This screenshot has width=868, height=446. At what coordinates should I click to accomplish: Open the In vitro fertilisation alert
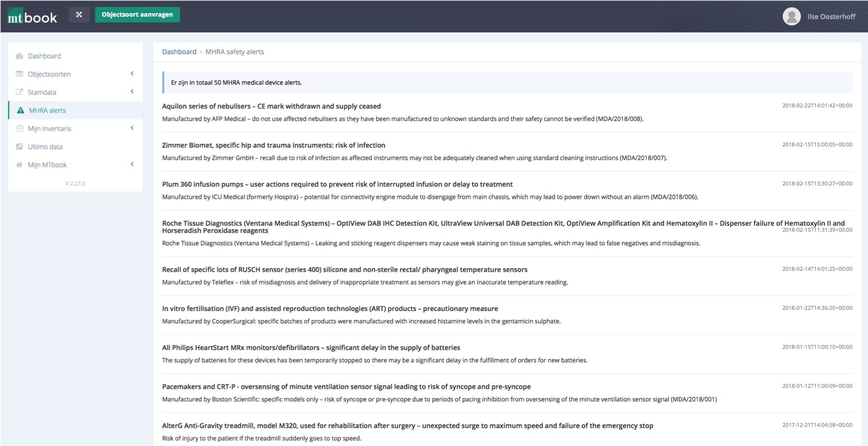pyautogui.click(x=330, y=309)
